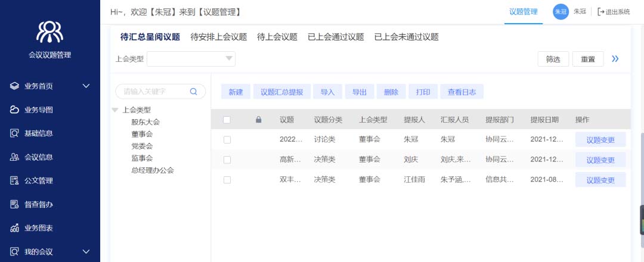Viewport: 644px width, 262px height.
Task: Click the double-arrow expand filters icon
Action: click(x=615, y=59)
